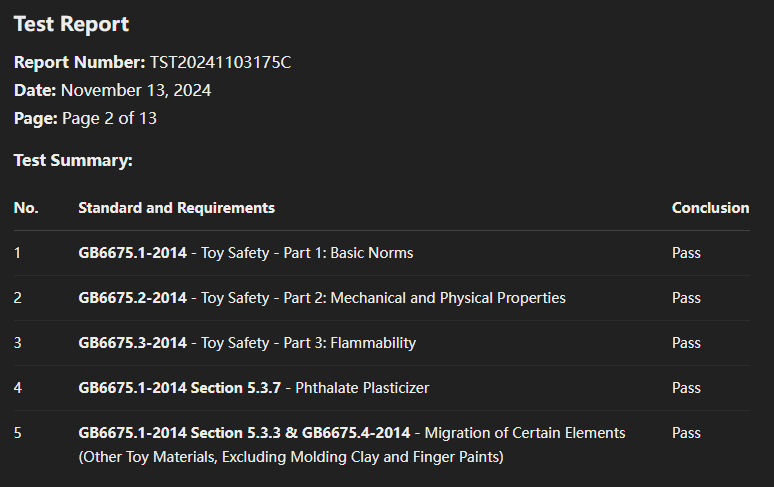The image size is (774, 487).
Task: Click the Section 5.3.7 Phthalate Plasticizer entry
Action: pyautogui.click(x=254, y=388)
